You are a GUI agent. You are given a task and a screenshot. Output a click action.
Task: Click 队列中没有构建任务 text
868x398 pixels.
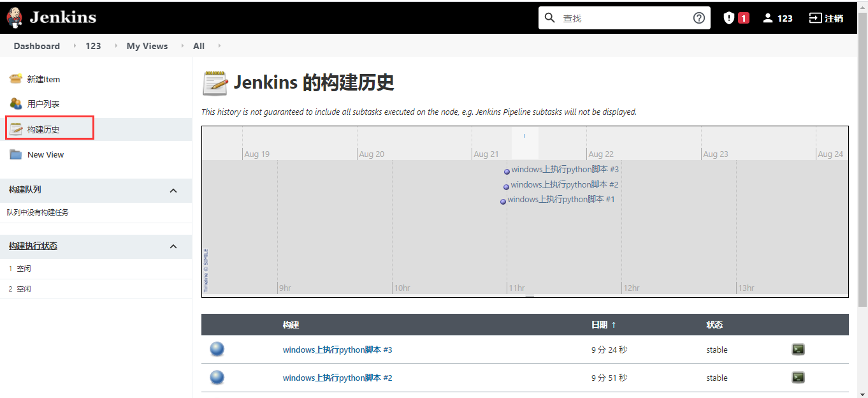coord(38,212)
